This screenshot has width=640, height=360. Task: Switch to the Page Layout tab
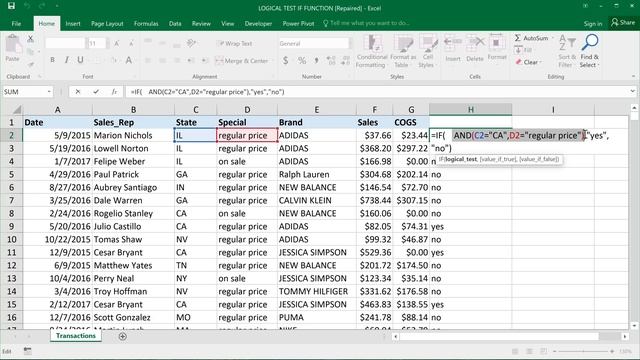107,24
